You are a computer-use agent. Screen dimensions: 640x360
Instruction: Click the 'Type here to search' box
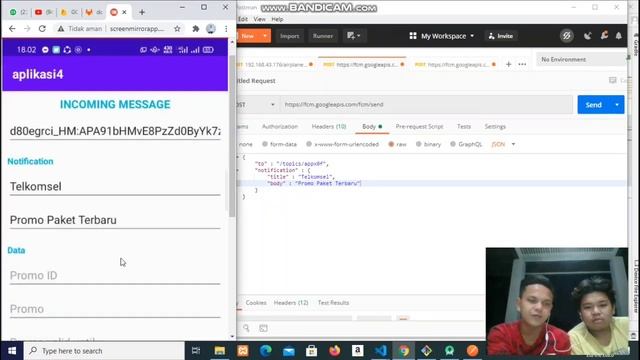(104, 351)
